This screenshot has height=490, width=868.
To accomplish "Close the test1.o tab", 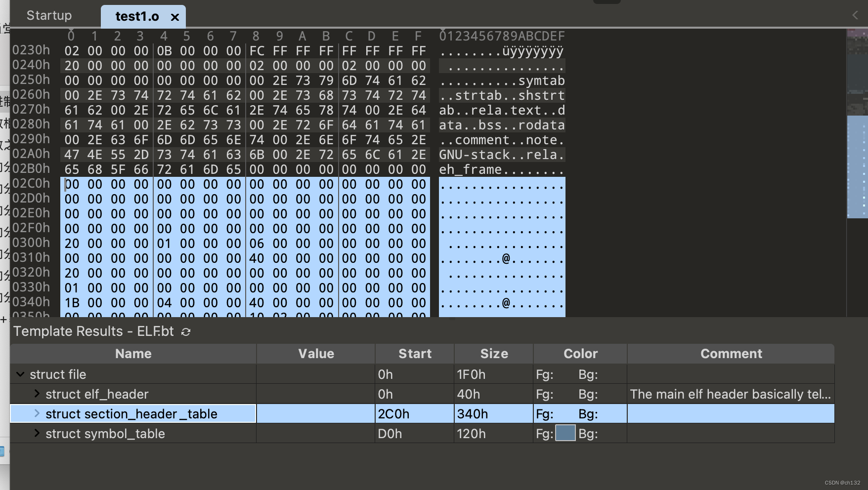I will pos(174,17).
